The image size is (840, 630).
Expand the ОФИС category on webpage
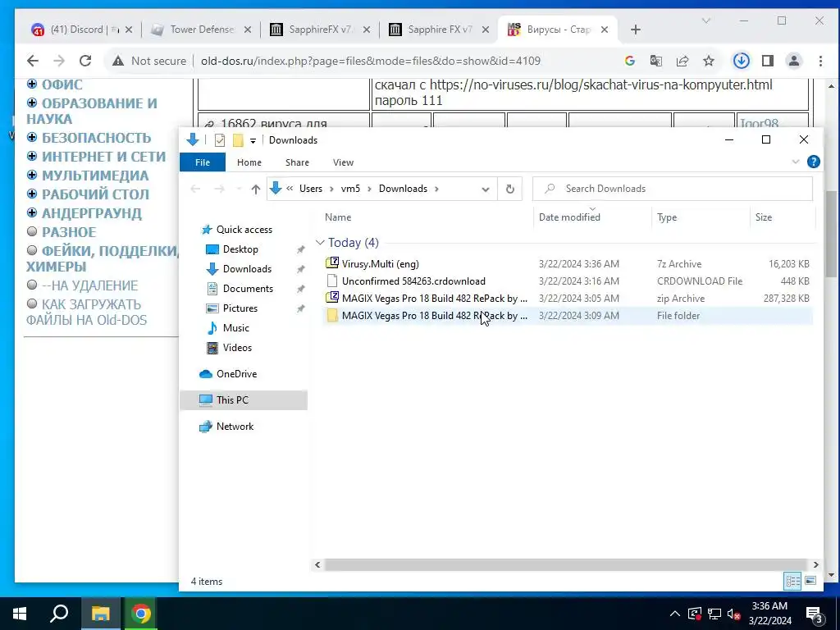pos(32,84)
